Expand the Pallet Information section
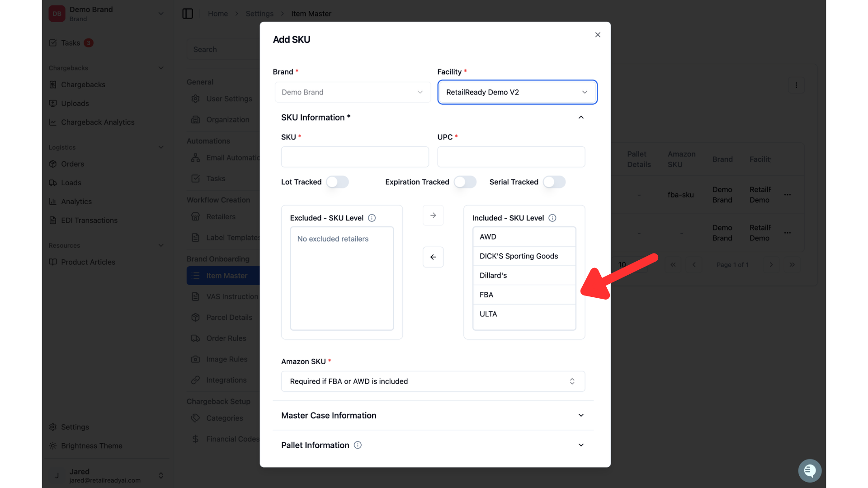Screen dimensions: 868x488 click(x=433, y=445)
